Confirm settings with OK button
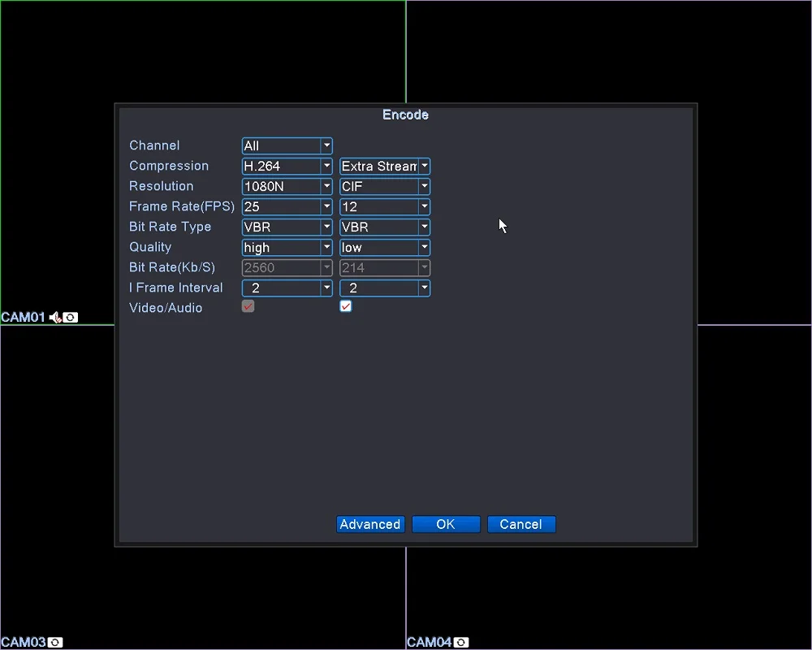This screenshot has width=812, height=650. pos(446,524)
